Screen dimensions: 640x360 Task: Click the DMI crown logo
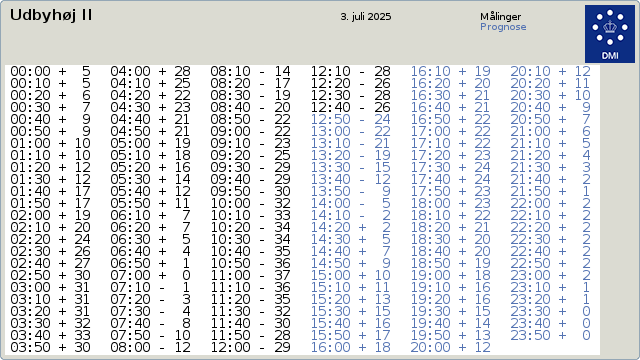[x=610, y=34]
